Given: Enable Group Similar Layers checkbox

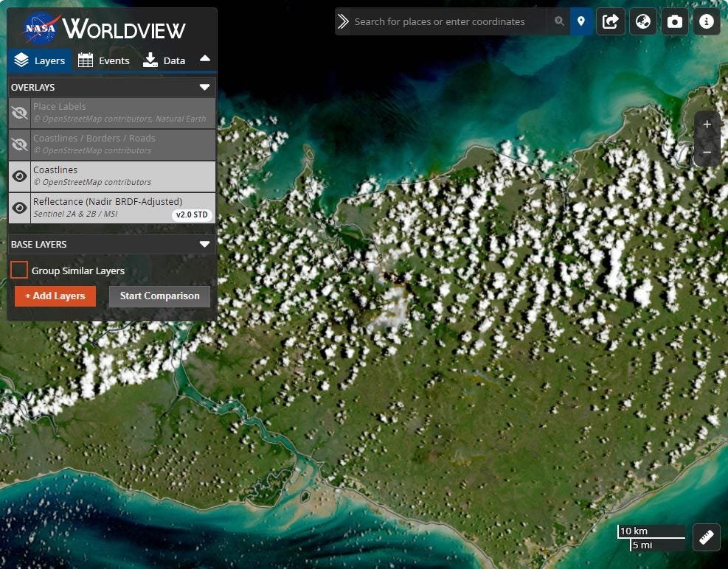Looking at the screenshot, I should click(x=19, y=270).
